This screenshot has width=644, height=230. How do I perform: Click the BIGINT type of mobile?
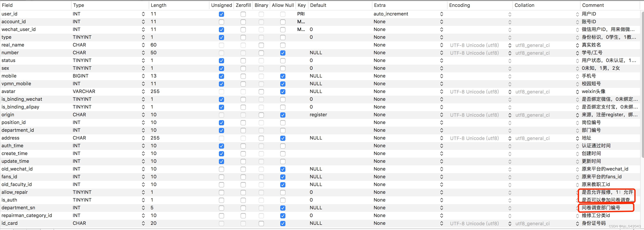click(x=80, y=76)
